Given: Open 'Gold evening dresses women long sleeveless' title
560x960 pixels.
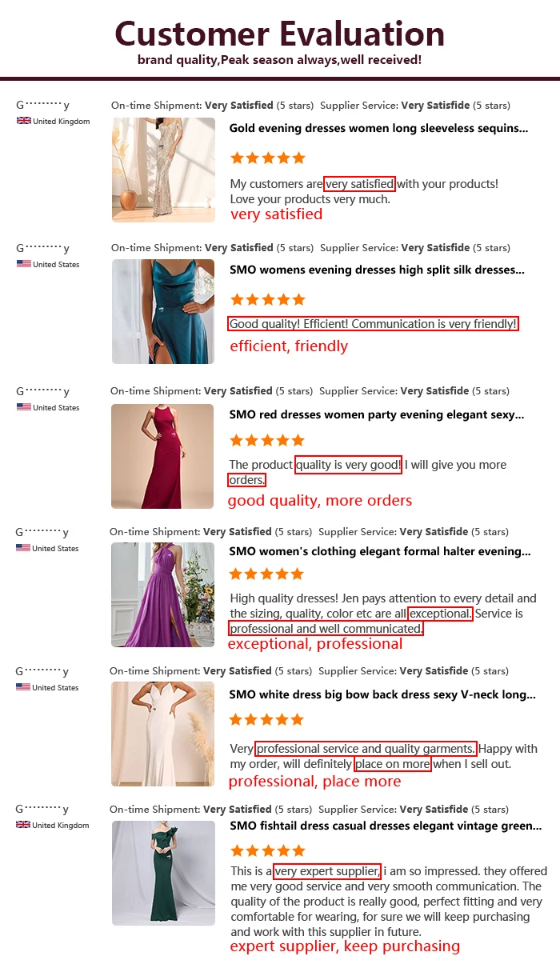Looking at the screenshot, I should (x=378, y=128).
